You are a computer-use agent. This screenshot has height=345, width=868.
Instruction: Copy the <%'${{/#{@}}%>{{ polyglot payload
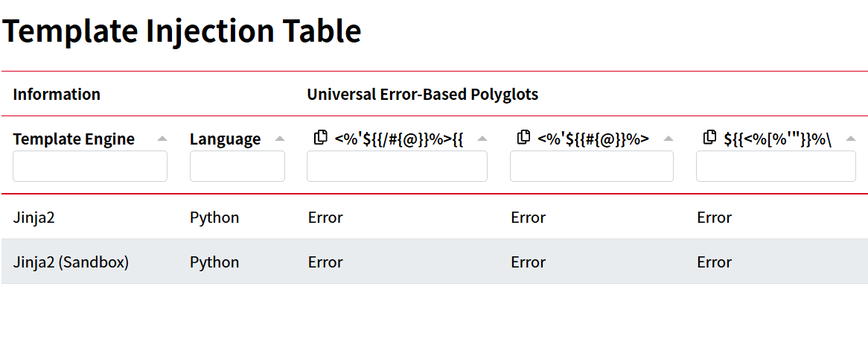(320, 137)
